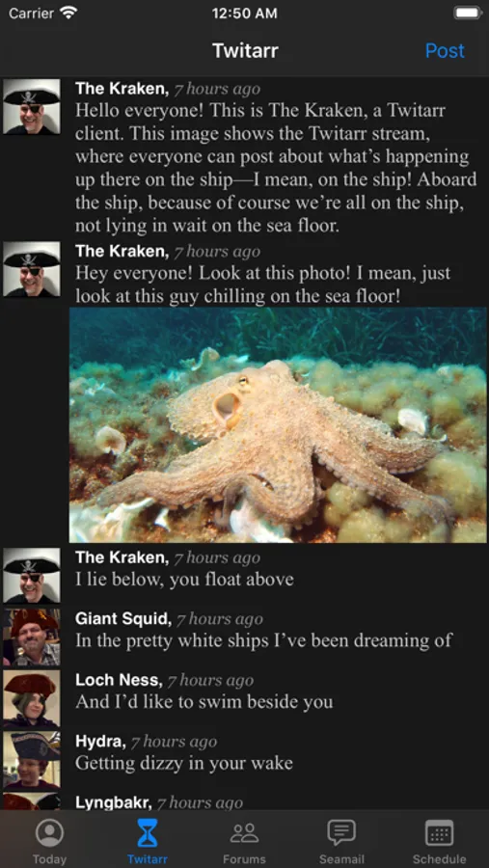This screenshot has width=489, height=868.
Task: Tap The Kraken avatar on first post
Action: (x=32, y=107)
